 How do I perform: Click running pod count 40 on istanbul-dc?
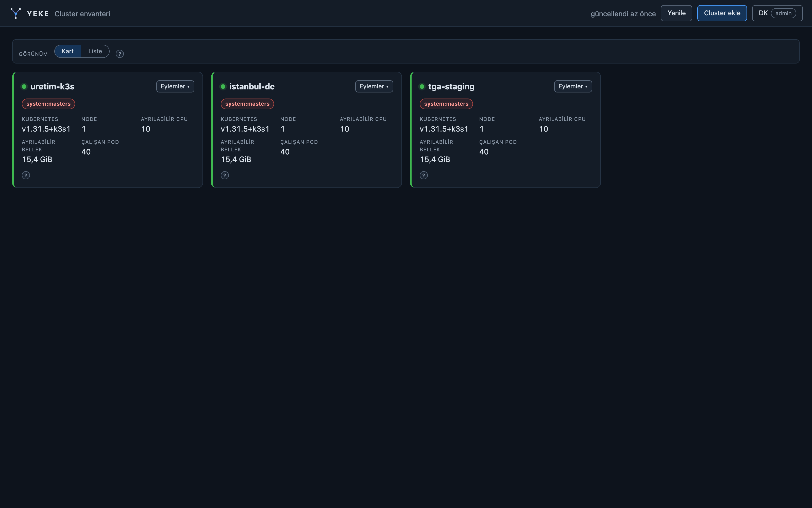click(285, 152)
